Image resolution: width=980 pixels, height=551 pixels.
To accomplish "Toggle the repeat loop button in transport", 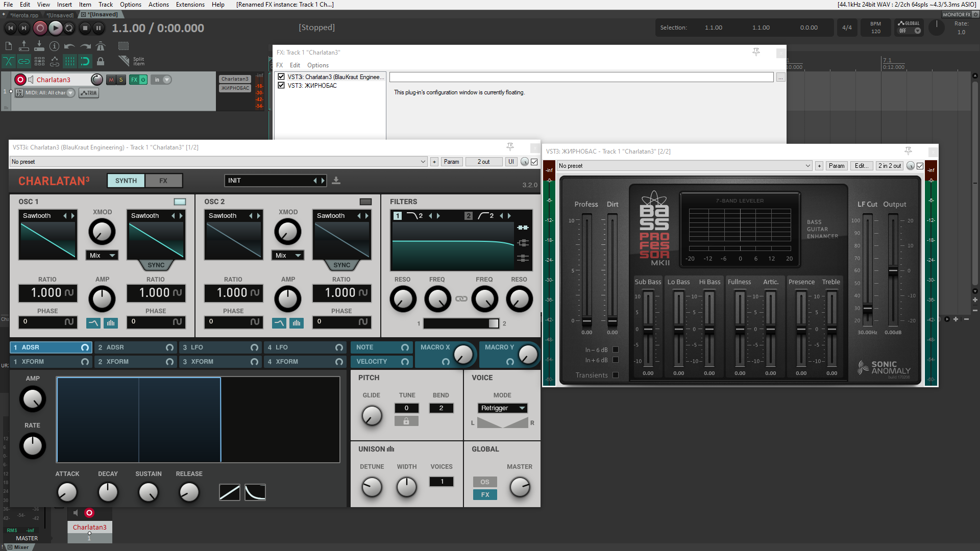I will 69,28.
